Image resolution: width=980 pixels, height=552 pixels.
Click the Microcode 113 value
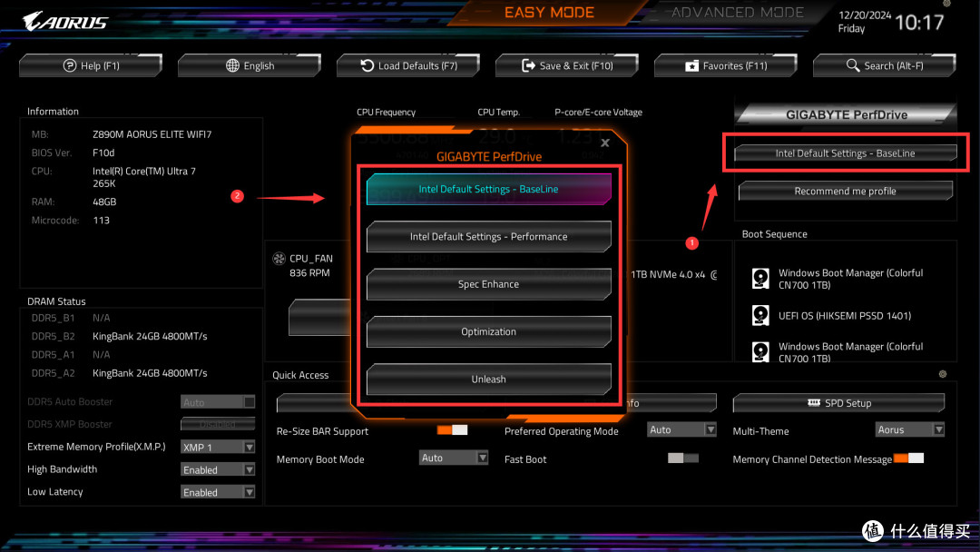[102, 220]
